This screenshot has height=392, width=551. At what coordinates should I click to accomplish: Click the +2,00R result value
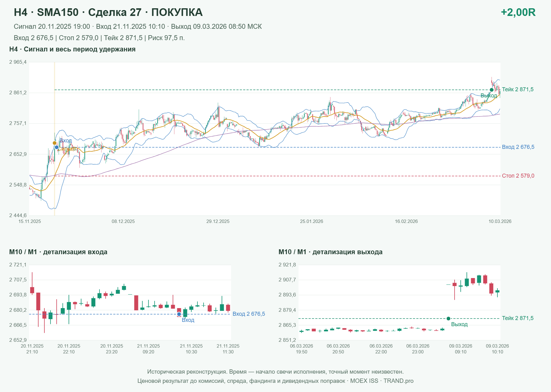[518, 12]
